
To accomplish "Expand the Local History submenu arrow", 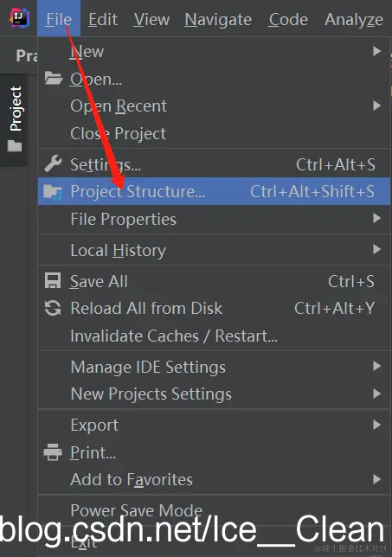I will pyautogui.click(x=376, y=249).
